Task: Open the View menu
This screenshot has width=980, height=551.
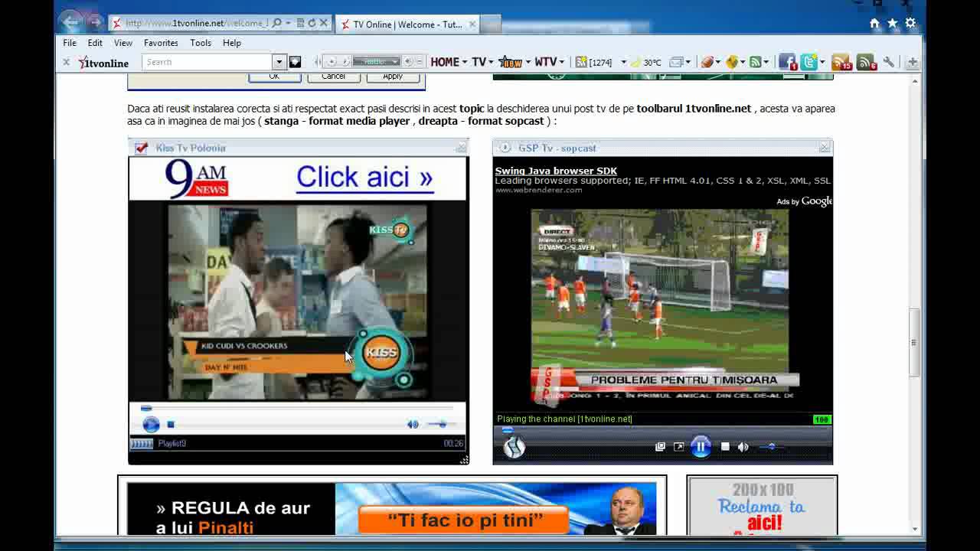Action: click(123, 43)
